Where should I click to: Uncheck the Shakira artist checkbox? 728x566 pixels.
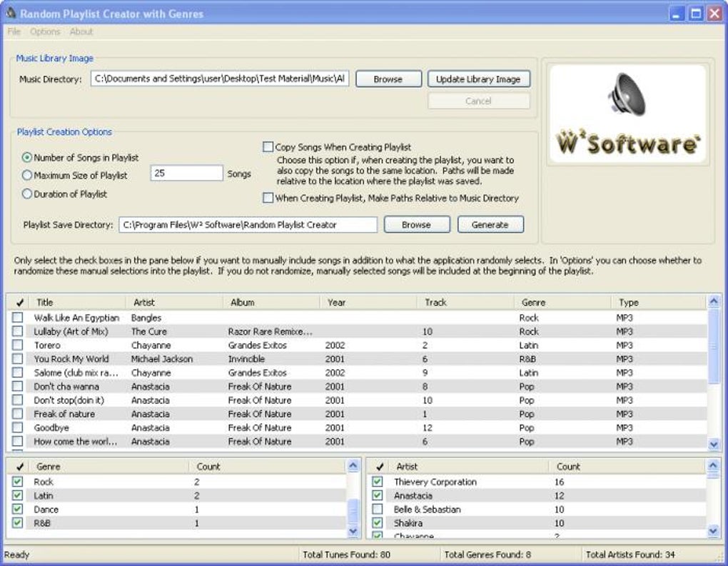click(378, 523)
